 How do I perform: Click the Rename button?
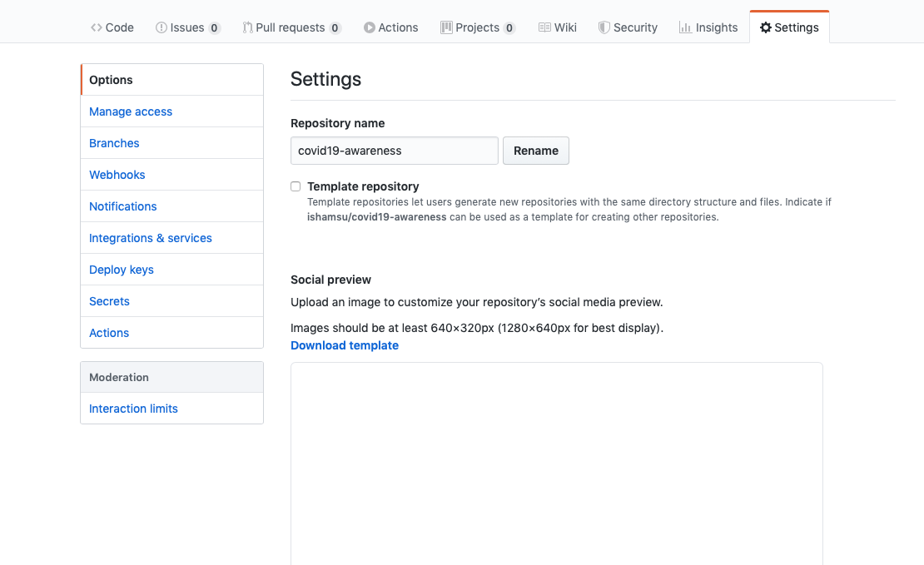tap(535, 151)
